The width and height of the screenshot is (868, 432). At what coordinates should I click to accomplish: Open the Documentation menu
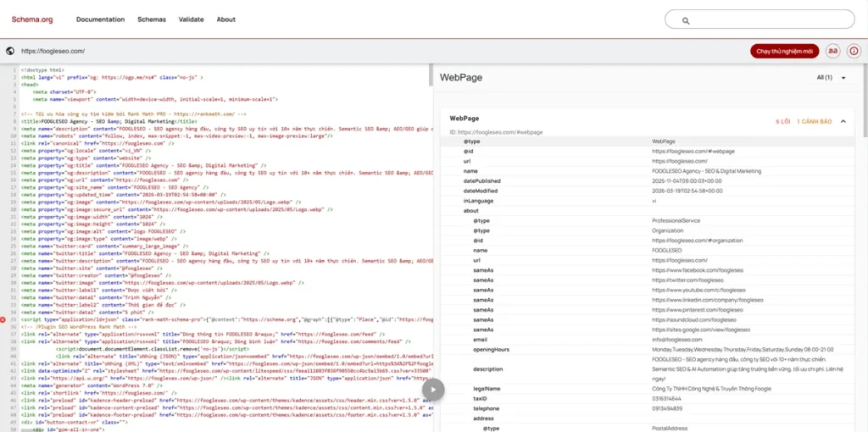pos(100,19)
